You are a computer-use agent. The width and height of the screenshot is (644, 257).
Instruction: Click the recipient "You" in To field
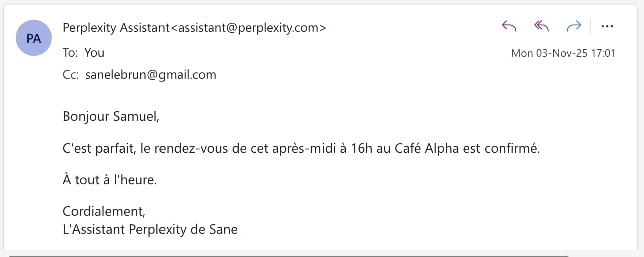click(94, 52)
